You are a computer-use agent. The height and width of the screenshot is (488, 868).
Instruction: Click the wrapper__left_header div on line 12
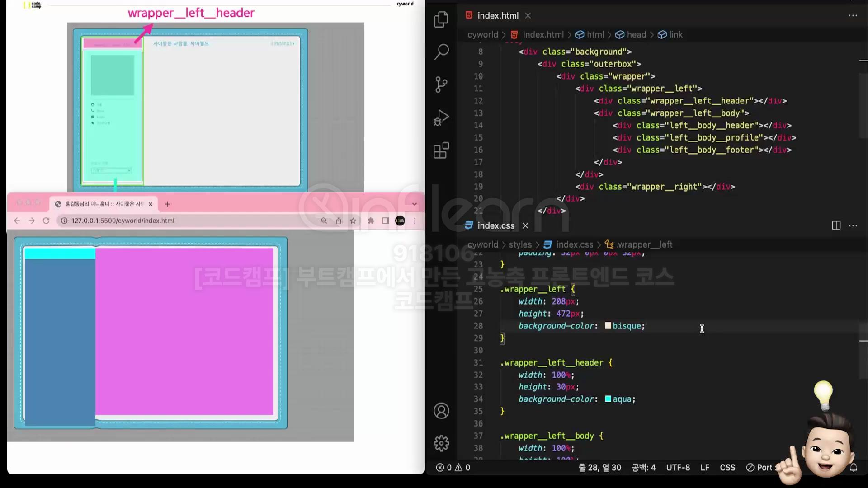tap(690, 101)
